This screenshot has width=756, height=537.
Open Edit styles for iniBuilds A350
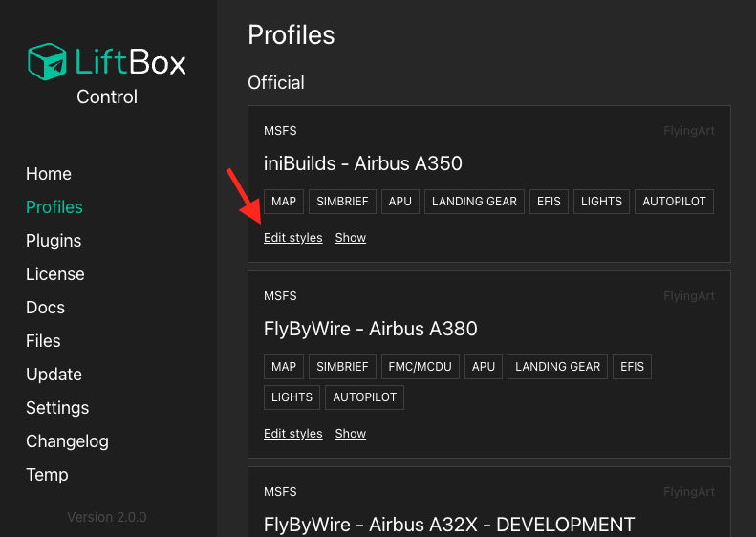293,238
